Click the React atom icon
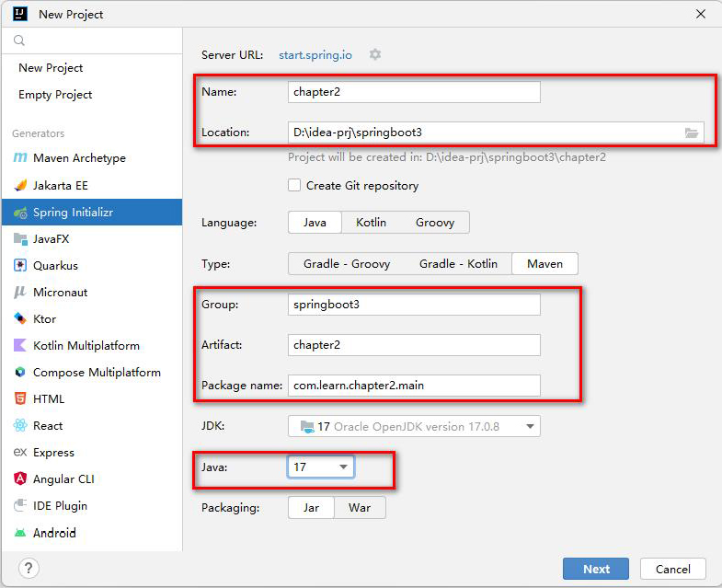Image resolution: width=722 pixels, height=588 pixels. (20, 425)
